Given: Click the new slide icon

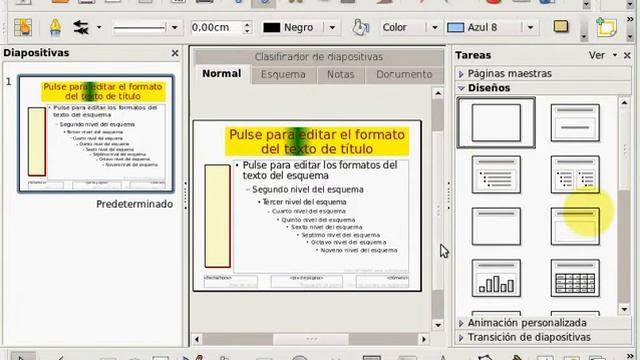Looking at the screenshot, I should coord(606,28).
